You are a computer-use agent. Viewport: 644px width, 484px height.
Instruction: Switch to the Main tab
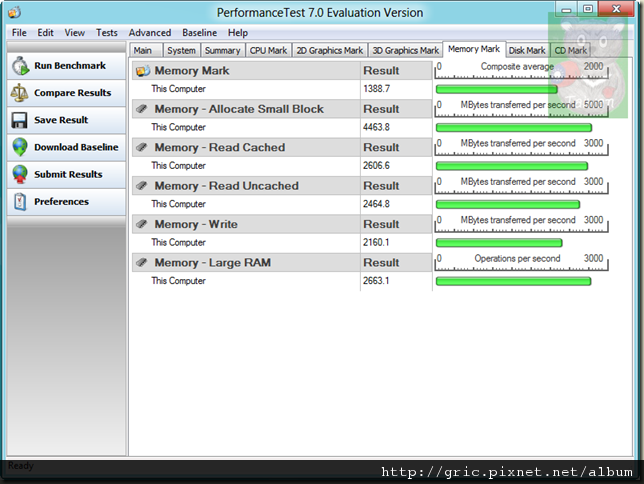pos(146,51)
